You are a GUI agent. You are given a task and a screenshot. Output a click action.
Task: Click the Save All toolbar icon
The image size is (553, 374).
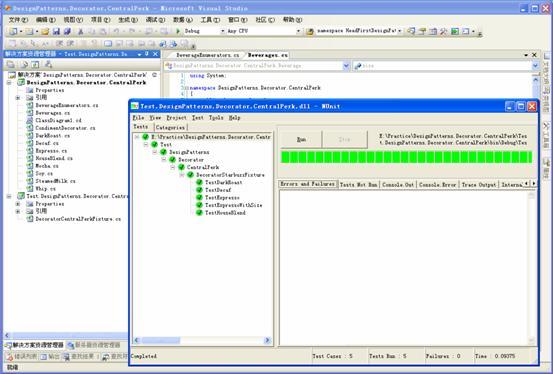pyautogui.click(x=67, y=31)
